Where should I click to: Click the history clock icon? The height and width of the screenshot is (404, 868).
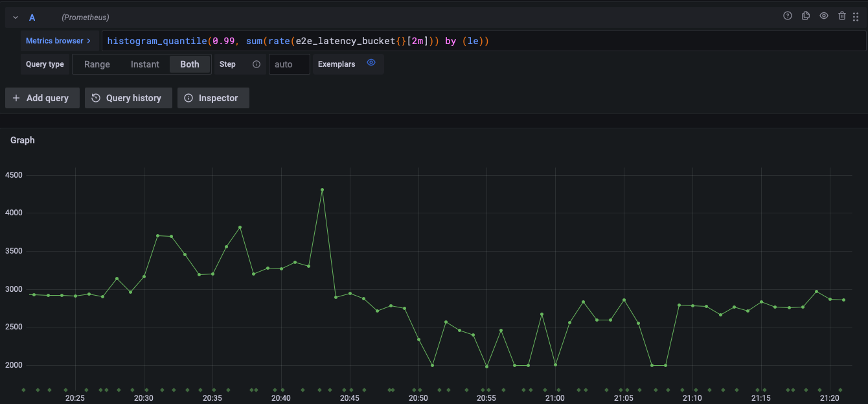tap(96, 98)
